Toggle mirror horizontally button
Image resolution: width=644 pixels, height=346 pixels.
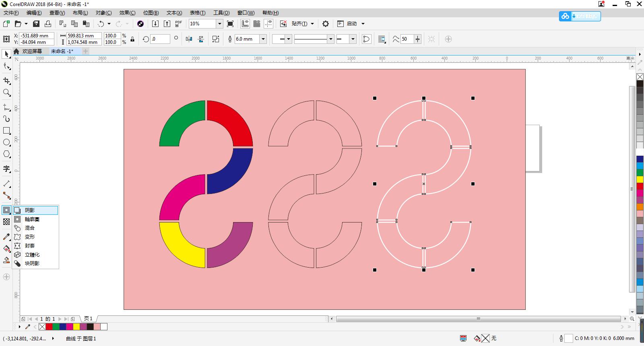(189, 39)
